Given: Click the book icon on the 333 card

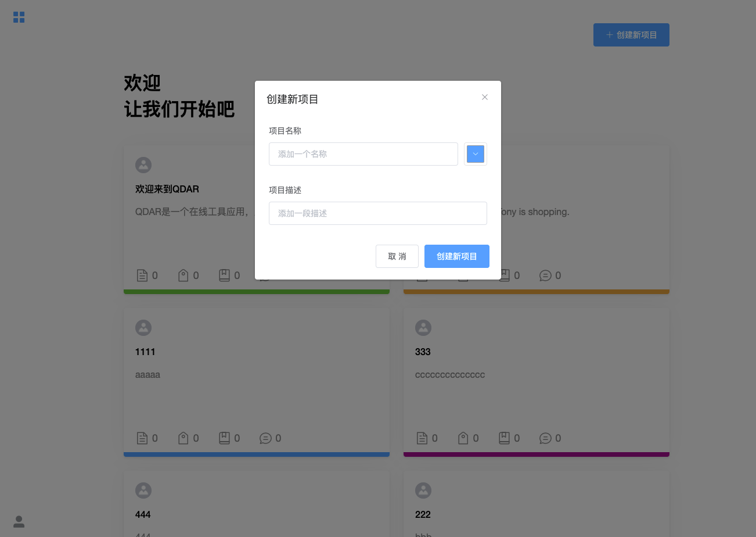Looking at the screenshot, I should [x=505, y=438].
